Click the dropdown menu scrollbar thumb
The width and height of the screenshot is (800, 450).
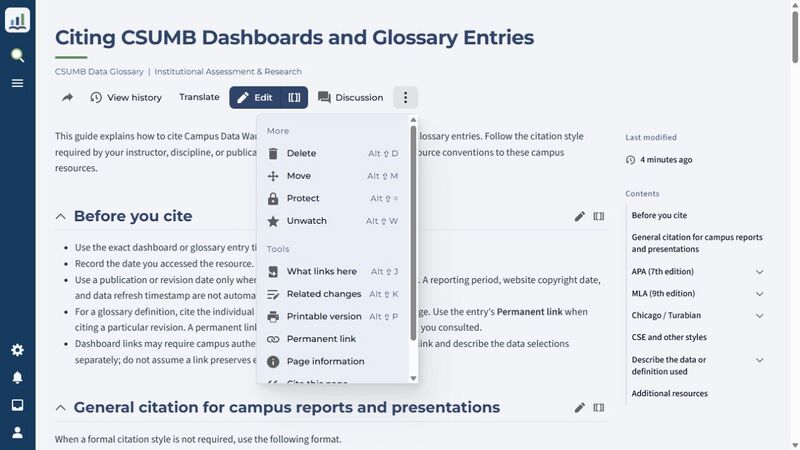[x=413, y=233]
